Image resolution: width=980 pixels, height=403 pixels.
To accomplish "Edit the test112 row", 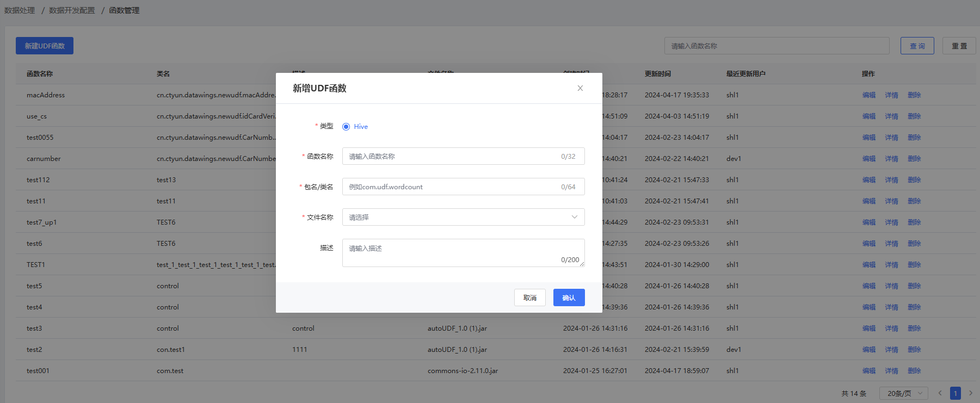I will [869, 180].
